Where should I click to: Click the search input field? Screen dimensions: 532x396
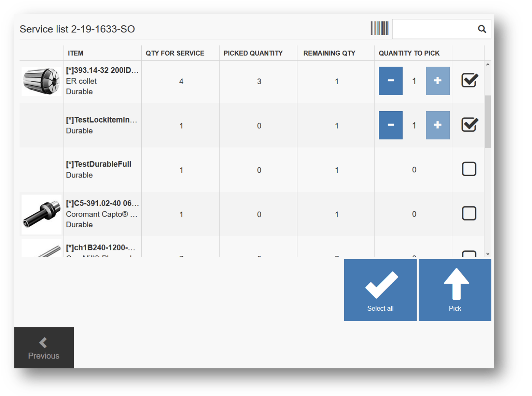point(434,29)
